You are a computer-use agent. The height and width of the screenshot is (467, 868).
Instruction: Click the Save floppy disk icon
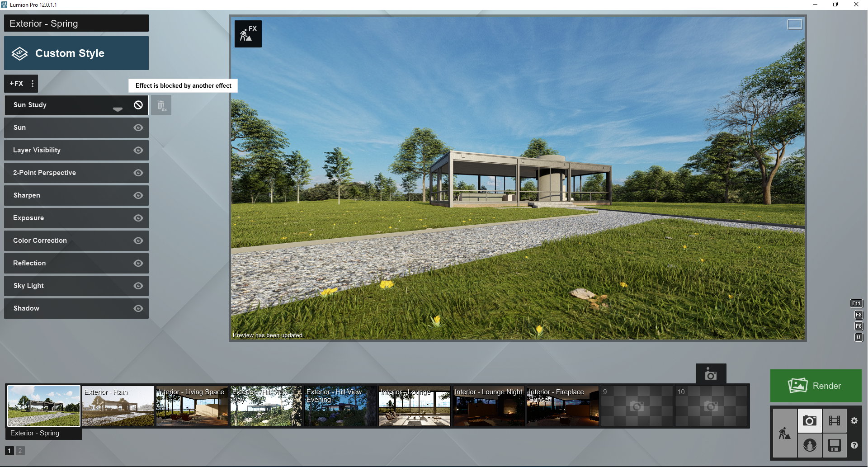(x=834, y=445)
